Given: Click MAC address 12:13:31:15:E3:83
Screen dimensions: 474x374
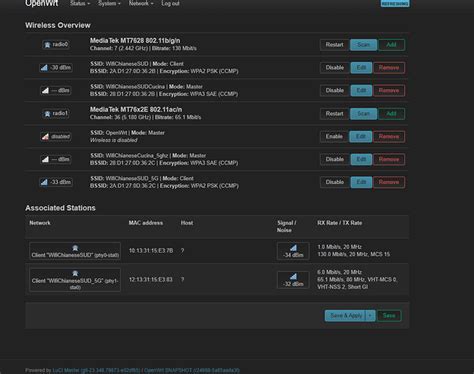Looking at the screenshot, I should [151, 279].
